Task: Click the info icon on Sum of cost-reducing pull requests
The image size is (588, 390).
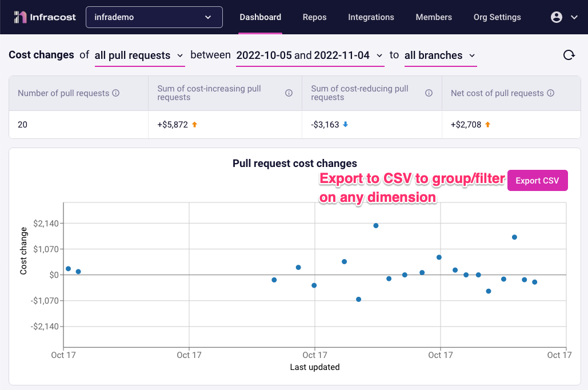Action: coord(429,93)
